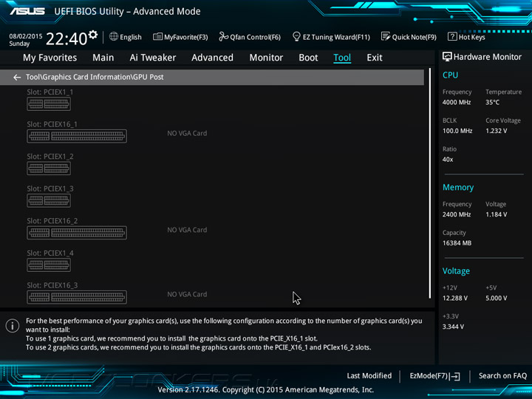The image size is (532, 399).
Task: Click the globe language icon
Action: (x=114, y=36)
